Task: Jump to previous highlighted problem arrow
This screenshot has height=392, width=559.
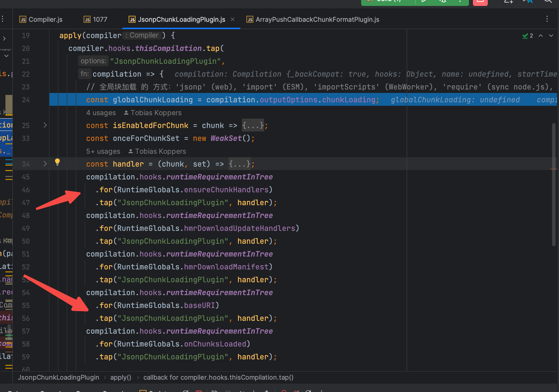Action: pos(541,36)
